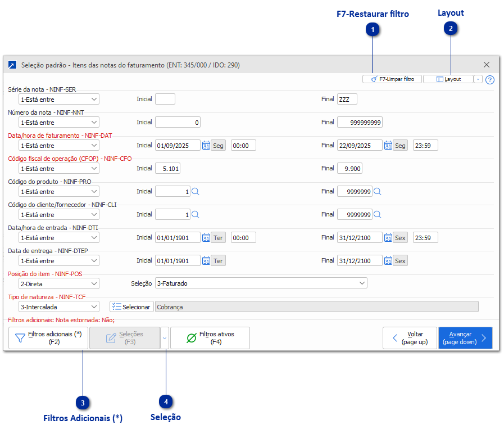Click F7-Limpar filtro button

[392, 79]
